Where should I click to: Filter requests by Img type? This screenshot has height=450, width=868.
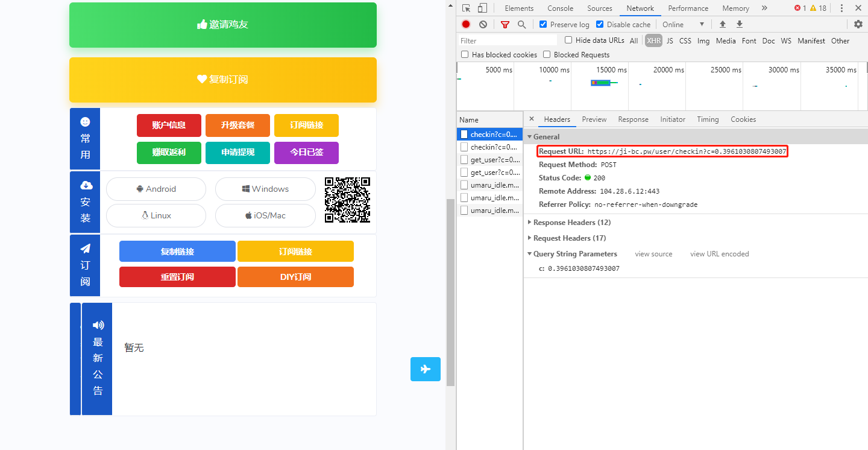pyautogui.click(x=703, y=40)
